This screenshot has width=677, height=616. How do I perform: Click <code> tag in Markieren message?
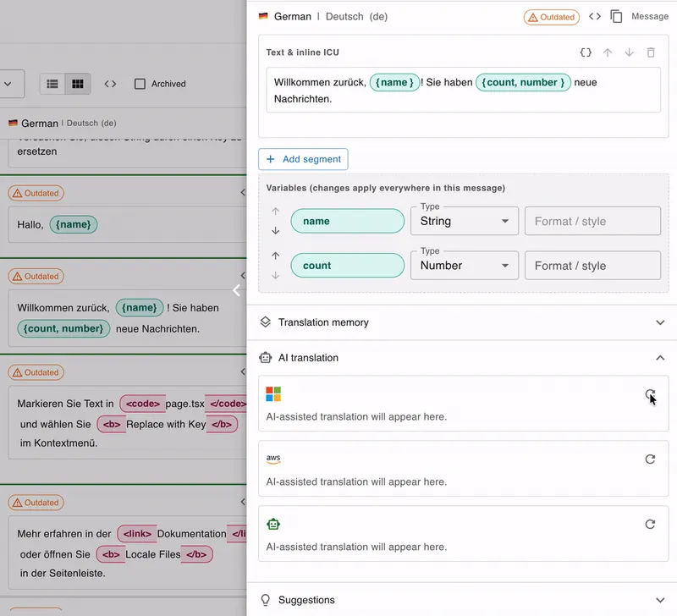pyautogui.click(x=142, y=404)
